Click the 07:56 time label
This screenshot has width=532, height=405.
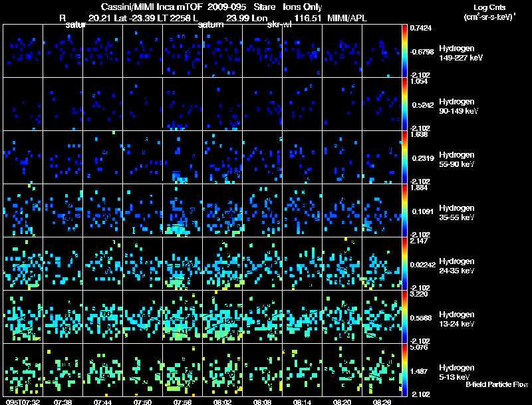tap(182, 402)
